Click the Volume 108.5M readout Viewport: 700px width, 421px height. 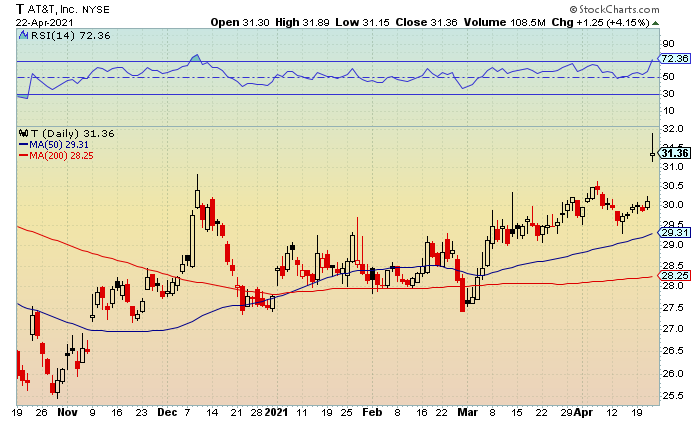(504, 22)
